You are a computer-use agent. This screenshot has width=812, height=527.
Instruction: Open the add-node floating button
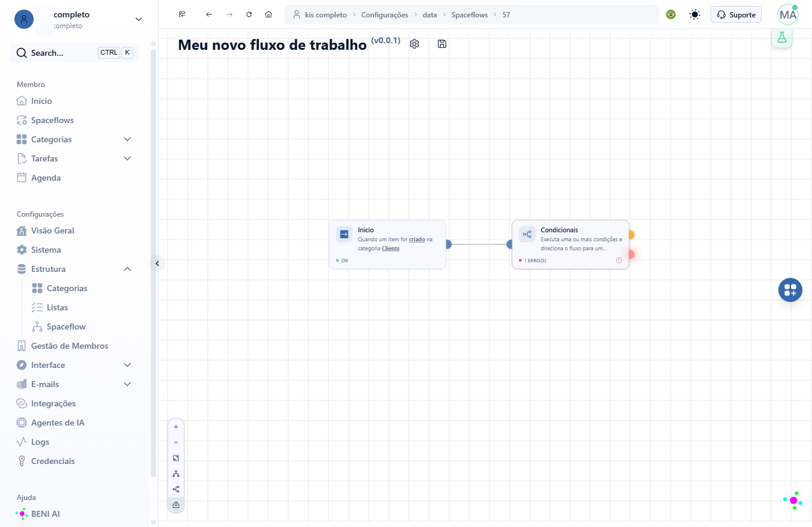tap(790, 290)
